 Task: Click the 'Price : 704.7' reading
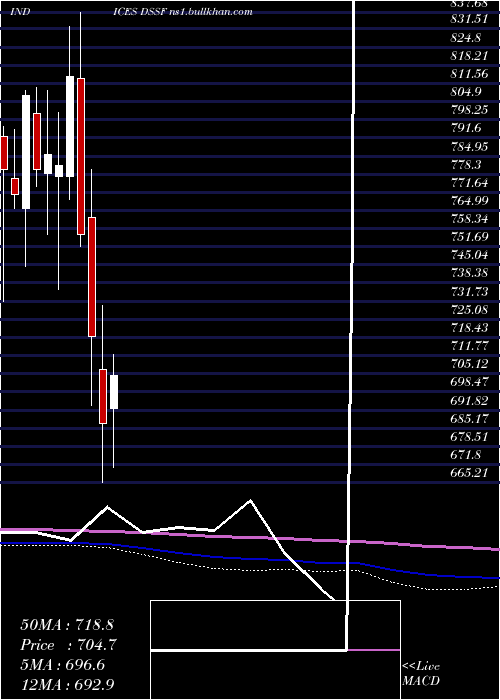[68, 645]
